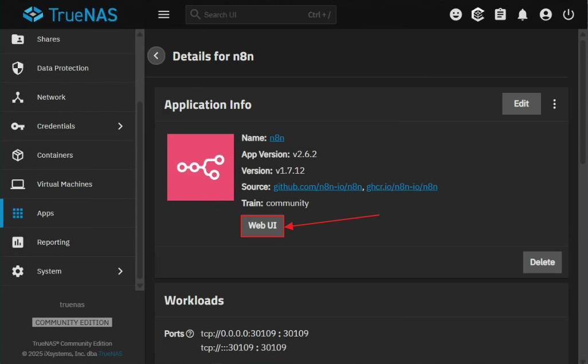Click the Apps grid icon
Viewport: 588px width, 364px height.
coord(18,213)
